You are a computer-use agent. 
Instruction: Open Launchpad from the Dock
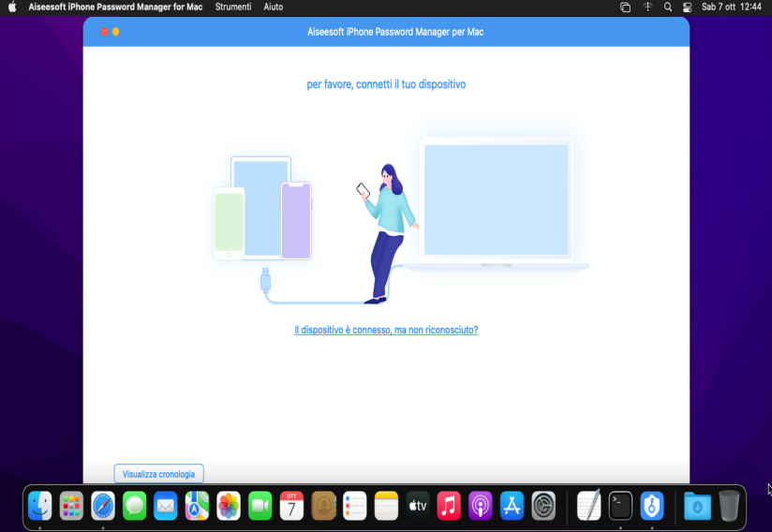pos(71,506)
